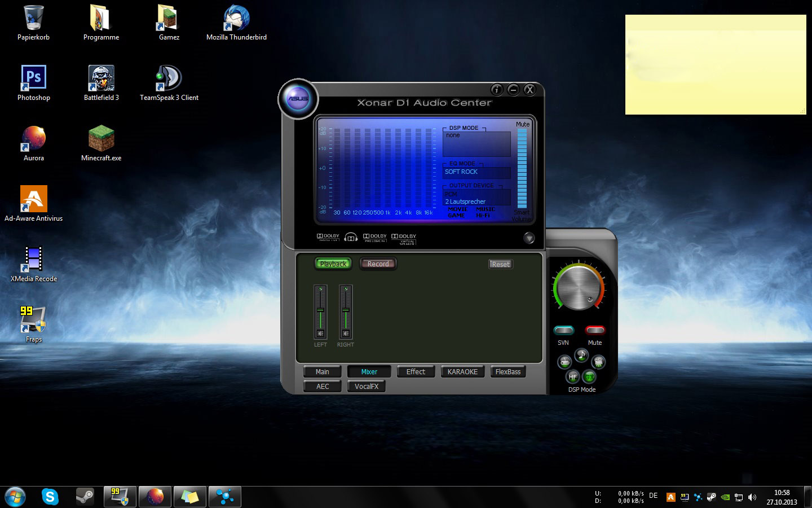Screen dimensions: 812x508
Task: Toggle Dolby Headphone icon
Action: click(x=351, y=238)
